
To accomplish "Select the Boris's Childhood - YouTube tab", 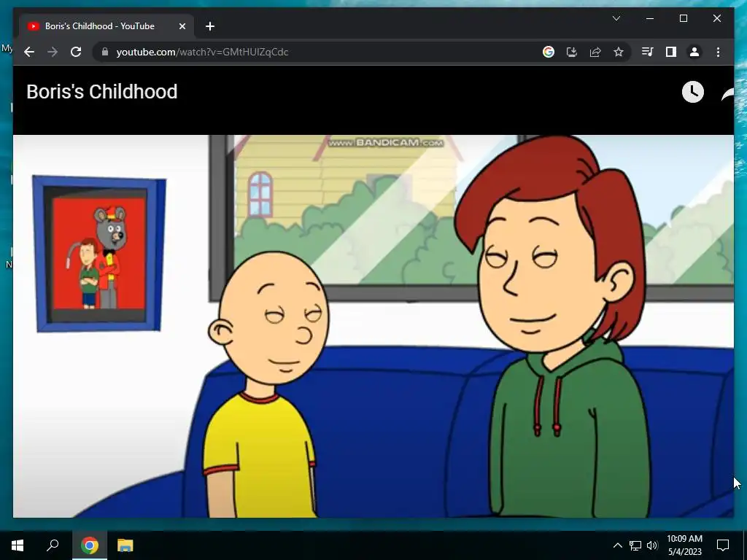I will pos(107,26).
